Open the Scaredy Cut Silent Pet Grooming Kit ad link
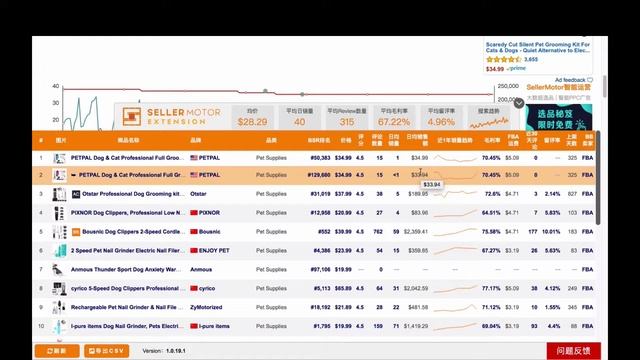 click(538, 47)
